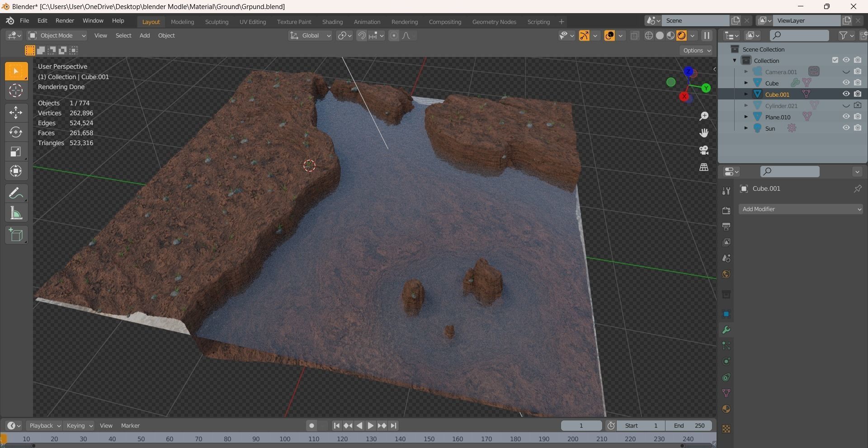Switch to material preview shading
The width and height of the screenshot is (868, 448).
pos(670,36)
